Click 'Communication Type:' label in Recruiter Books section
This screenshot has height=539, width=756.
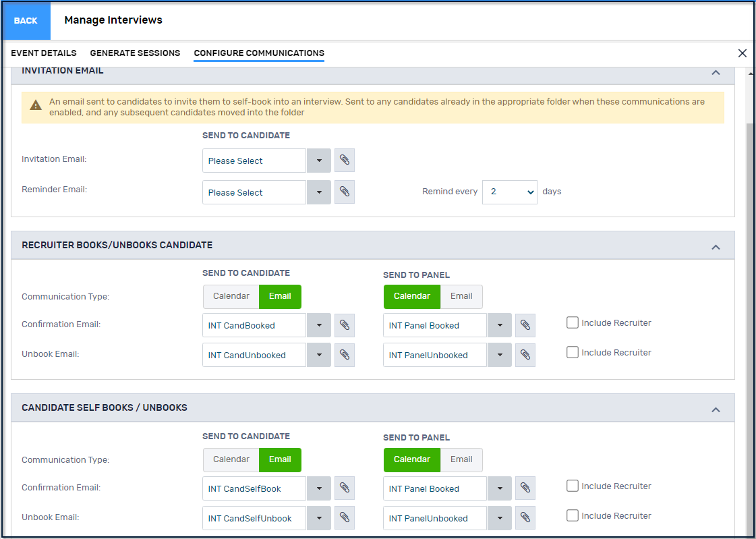(65, 297)
